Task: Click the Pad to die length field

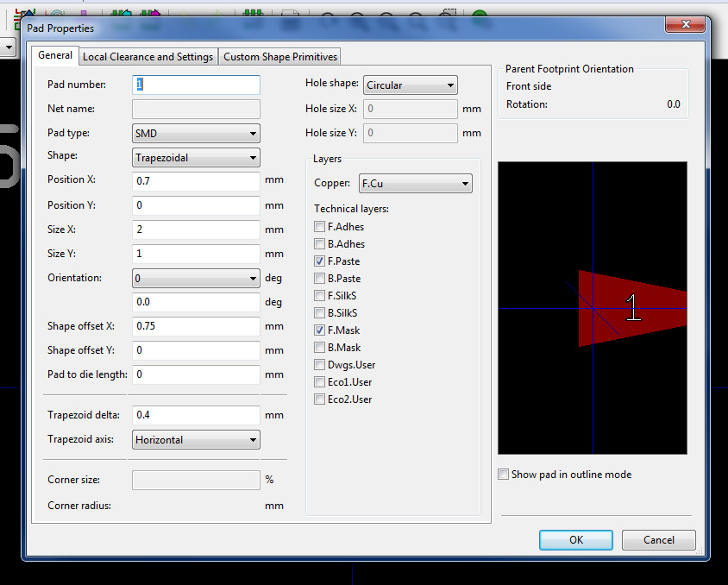Action: (x=196, y=374)
